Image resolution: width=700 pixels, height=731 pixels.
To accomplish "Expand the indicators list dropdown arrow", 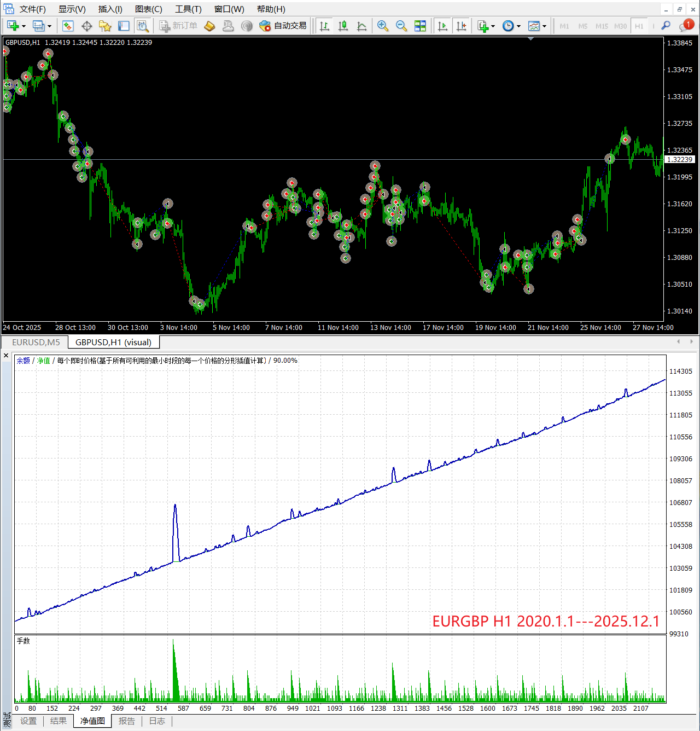I will pyautogui.click(x=493, y=26).
